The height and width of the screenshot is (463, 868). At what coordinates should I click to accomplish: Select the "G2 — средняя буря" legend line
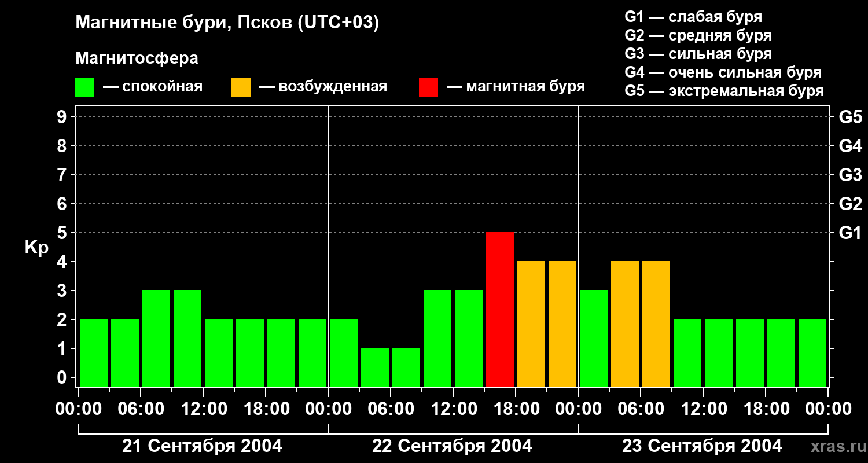pos(698,35)
